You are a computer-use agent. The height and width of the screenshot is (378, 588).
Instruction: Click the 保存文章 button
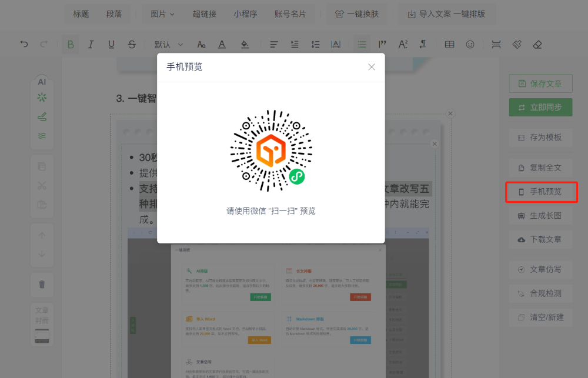[541, 83]
